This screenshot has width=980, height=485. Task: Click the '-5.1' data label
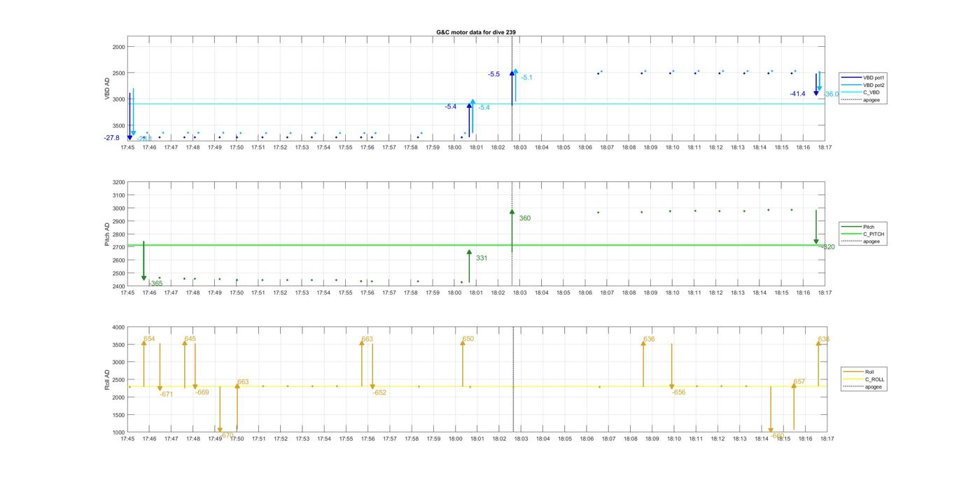click(526, 78)
